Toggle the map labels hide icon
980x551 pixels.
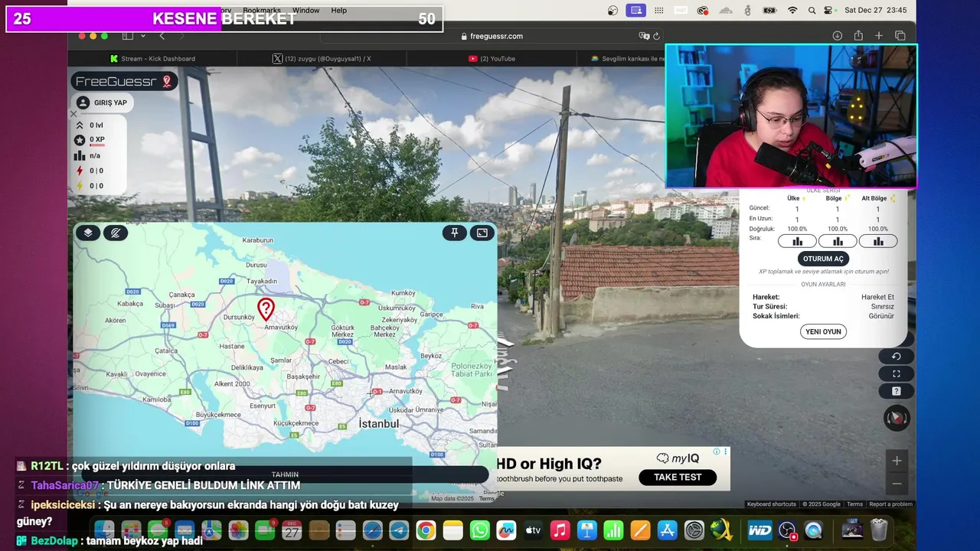coord(116,233)
